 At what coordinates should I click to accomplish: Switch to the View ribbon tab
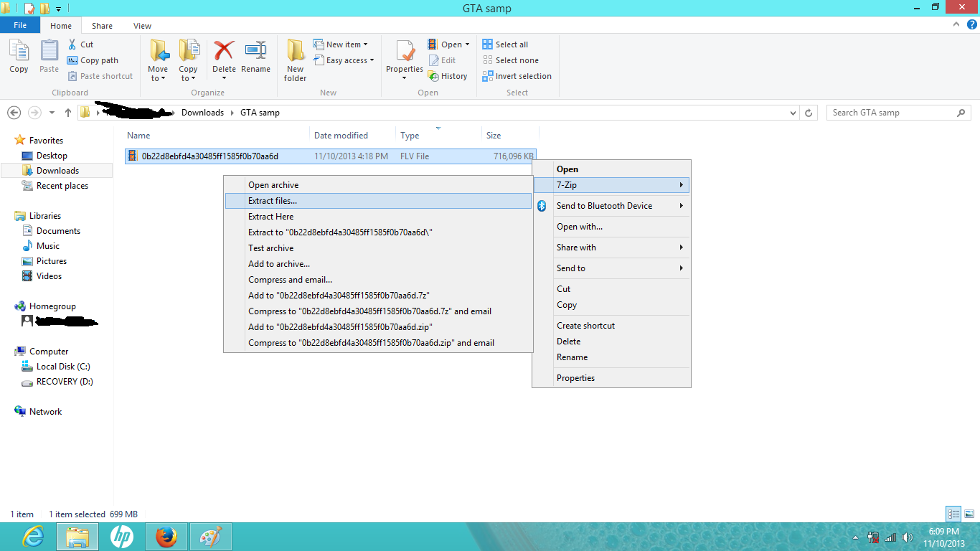(x=142, y=26)
